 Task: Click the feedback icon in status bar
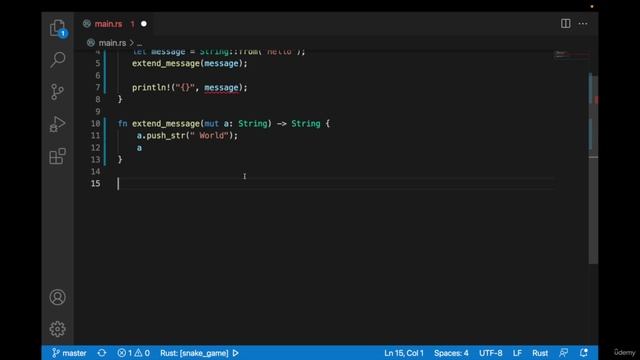[564, 353]
